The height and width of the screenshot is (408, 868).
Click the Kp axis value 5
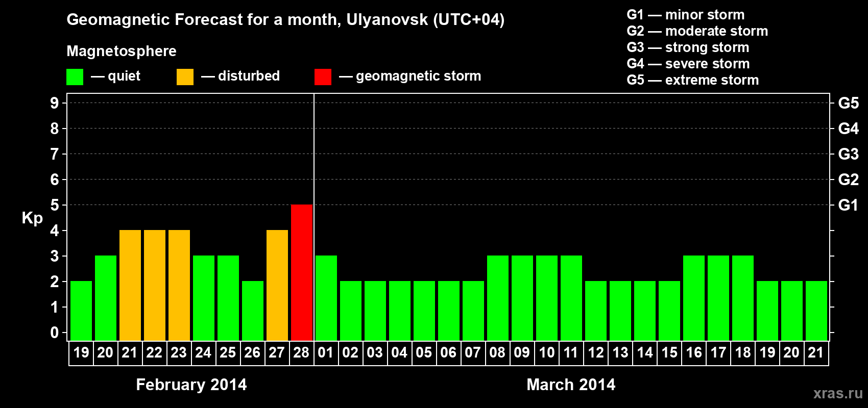click(x=55, y=205)
